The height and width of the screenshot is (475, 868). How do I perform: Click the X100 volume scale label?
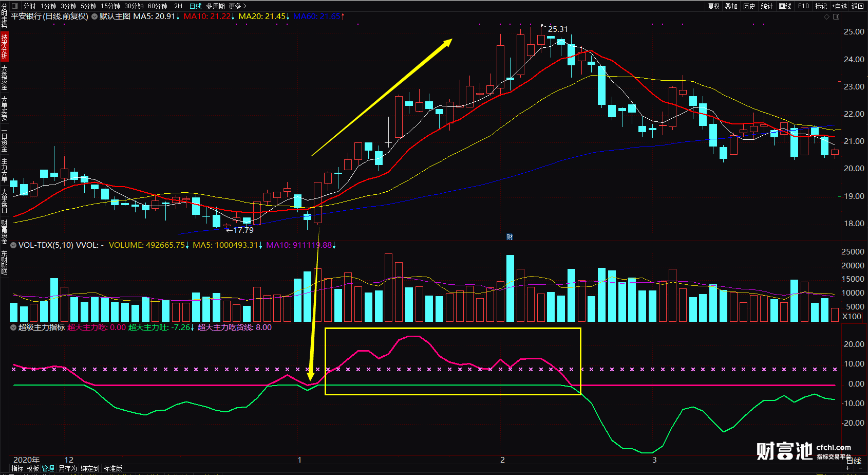tap(852, 317)
